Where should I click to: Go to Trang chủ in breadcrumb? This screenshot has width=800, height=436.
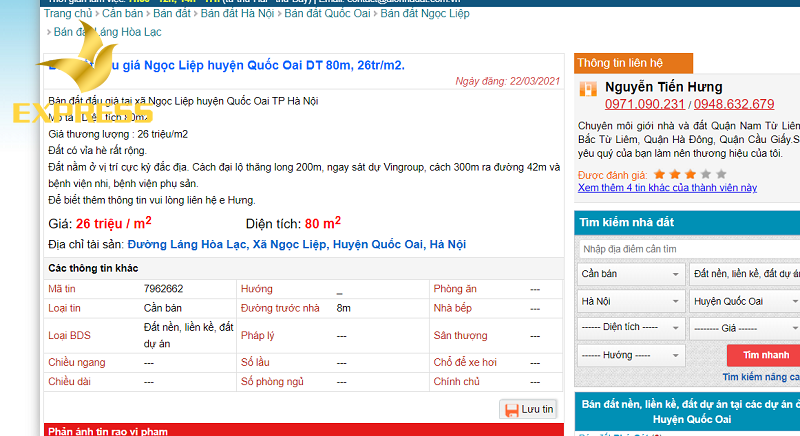[69, 14]
